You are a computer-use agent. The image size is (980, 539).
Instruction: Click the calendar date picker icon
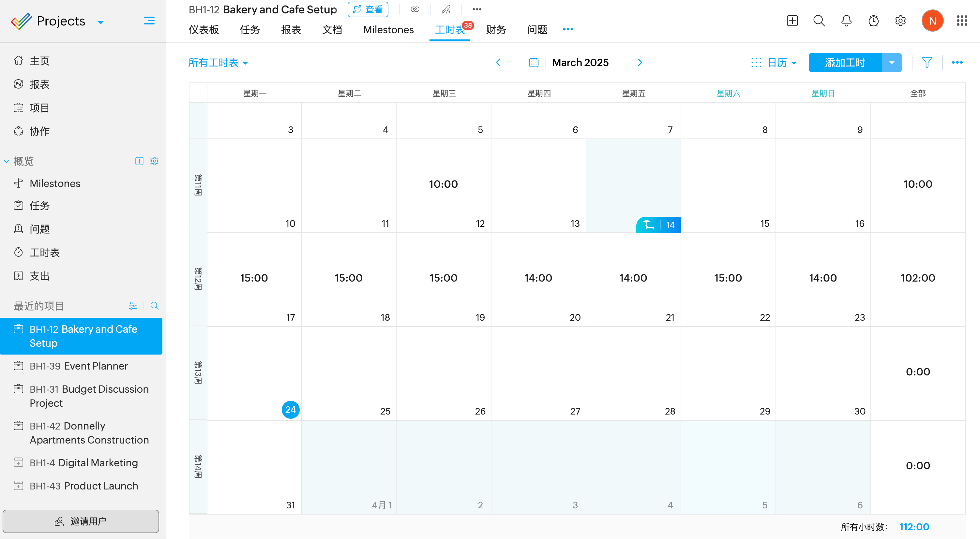pyautogui.click(x=533, y=62)
